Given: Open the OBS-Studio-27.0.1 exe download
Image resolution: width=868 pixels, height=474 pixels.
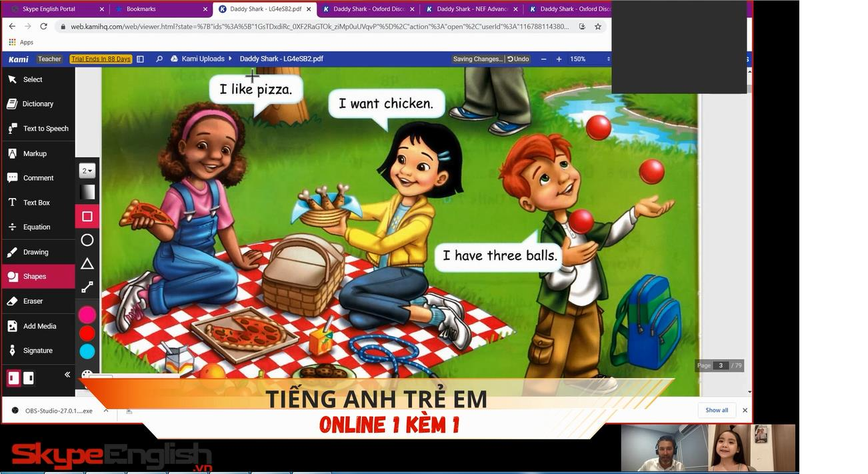Looking at the screenshot, I should 53,411.
